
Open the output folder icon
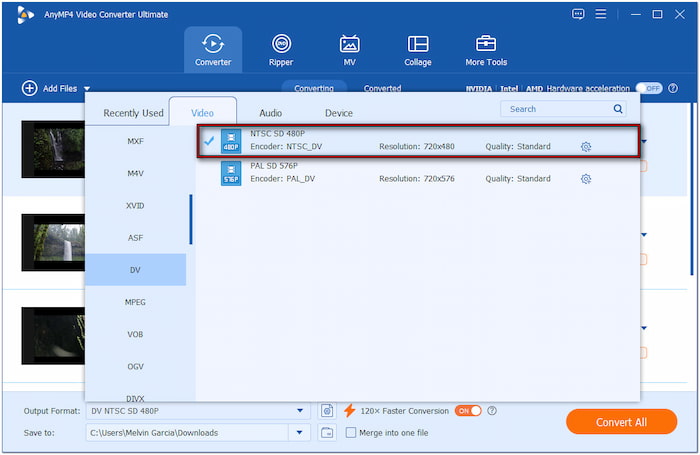point(327,433)
